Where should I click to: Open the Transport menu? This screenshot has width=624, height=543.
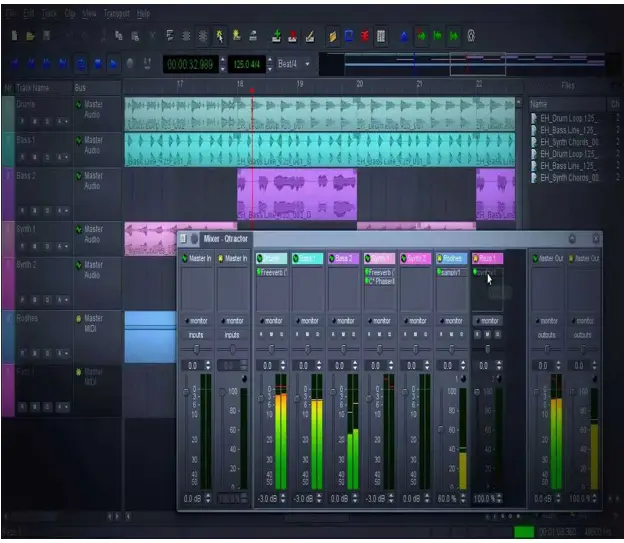click(x=116, y=14)
